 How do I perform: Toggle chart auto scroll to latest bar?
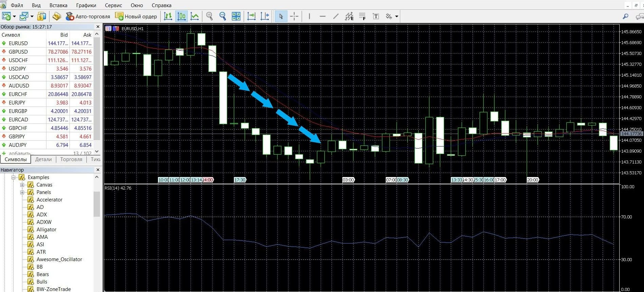251,16
